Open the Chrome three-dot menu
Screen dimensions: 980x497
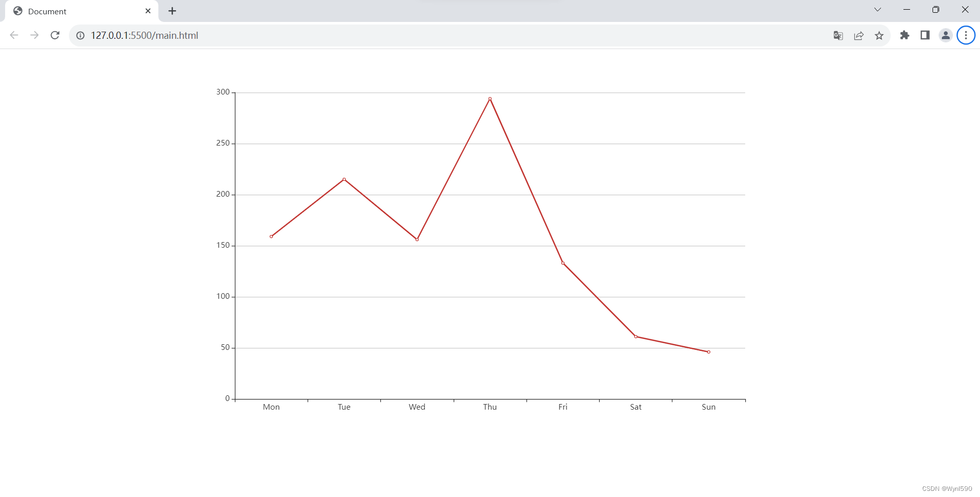[x=966, y=35]
